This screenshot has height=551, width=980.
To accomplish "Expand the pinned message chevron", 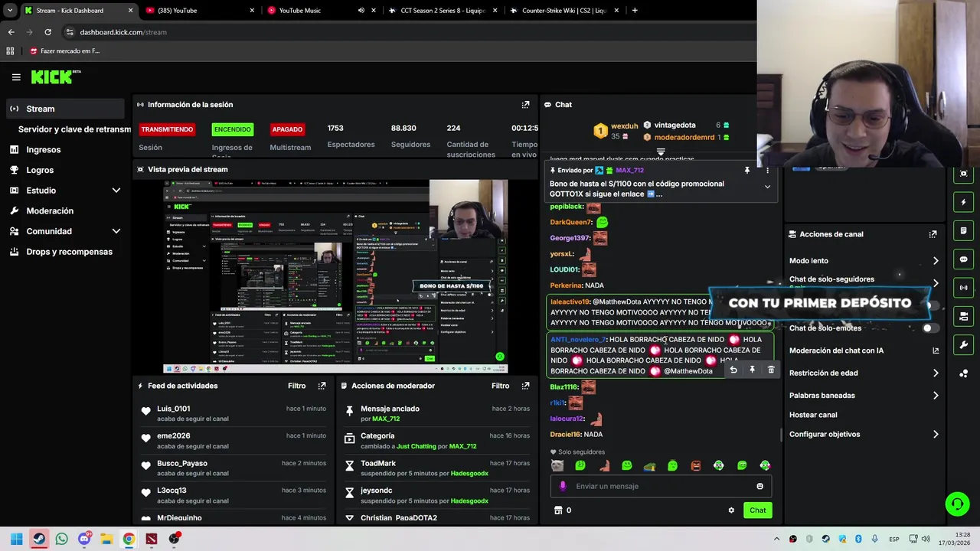I will click(x=767, y=187).
